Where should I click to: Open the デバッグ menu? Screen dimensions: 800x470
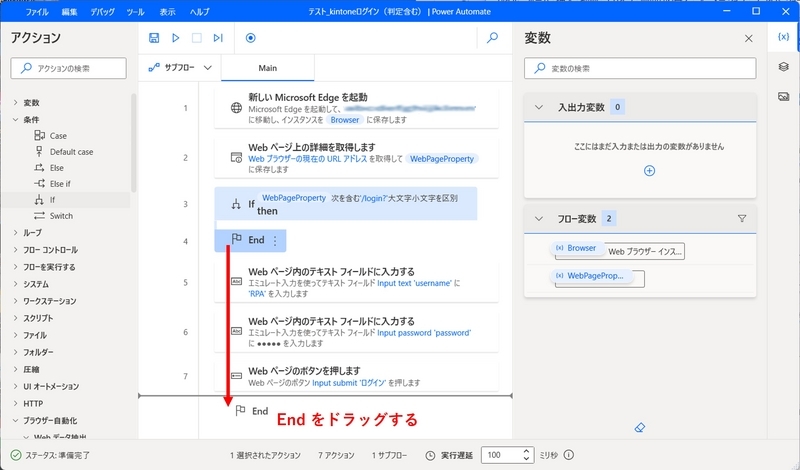(103, 12)
